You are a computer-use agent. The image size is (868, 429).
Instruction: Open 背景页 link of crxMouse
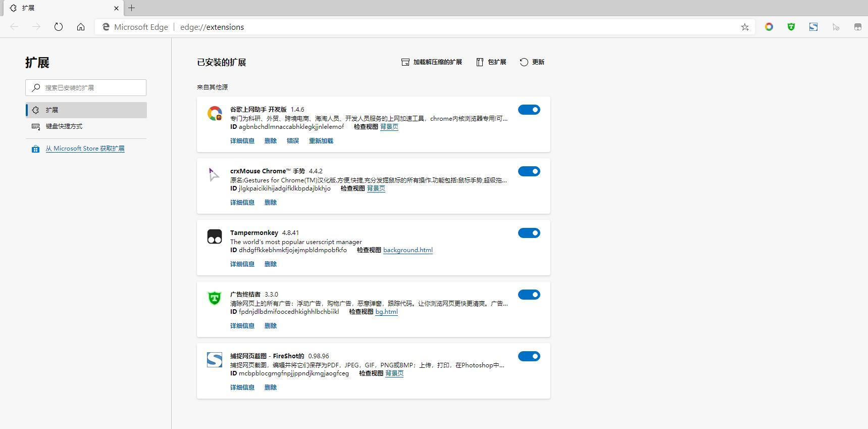[376, 188]
